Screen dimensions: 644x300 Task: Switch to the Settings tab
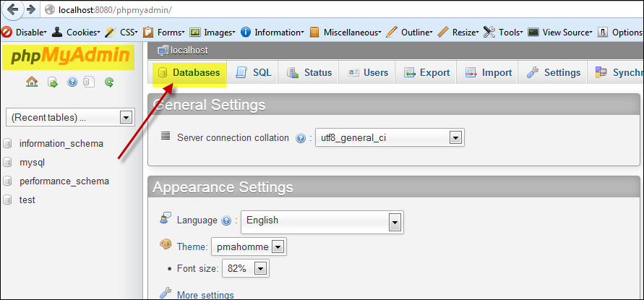(x=553, y=73)
